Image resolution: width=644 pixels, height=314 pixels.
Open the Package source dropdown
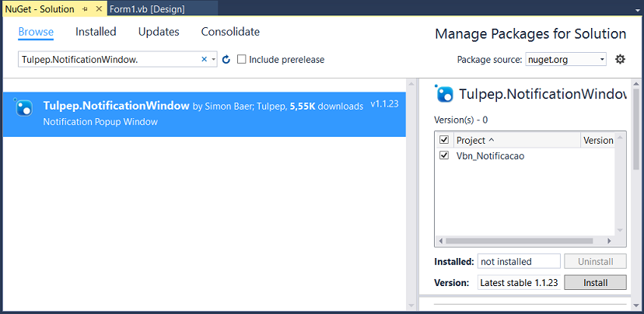click(565, 60)
